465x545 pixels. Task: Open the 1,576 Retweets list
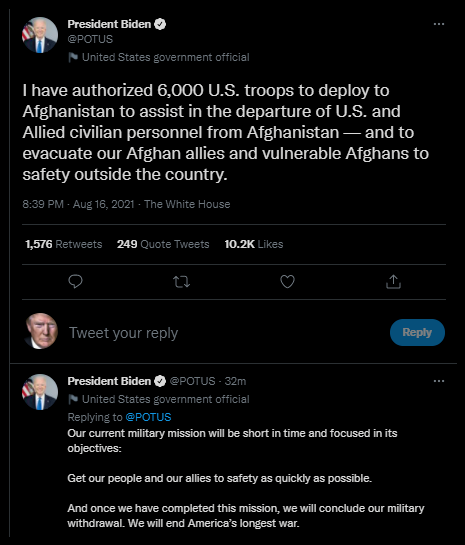click(64, 244)
